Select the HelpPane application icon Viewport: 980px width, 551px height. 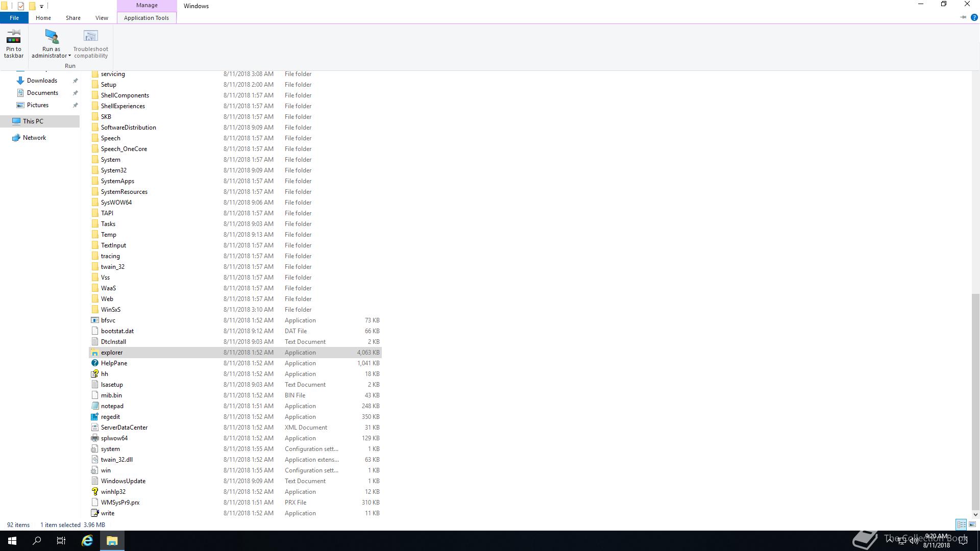click(95, 363)
